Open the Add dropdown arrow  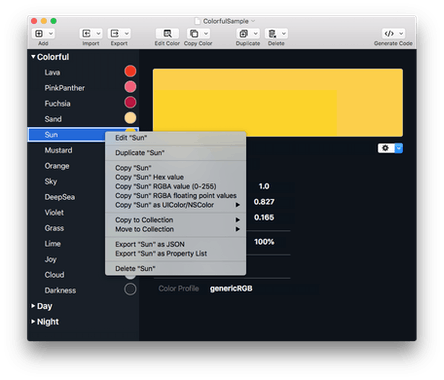click(x=51, y=33)
